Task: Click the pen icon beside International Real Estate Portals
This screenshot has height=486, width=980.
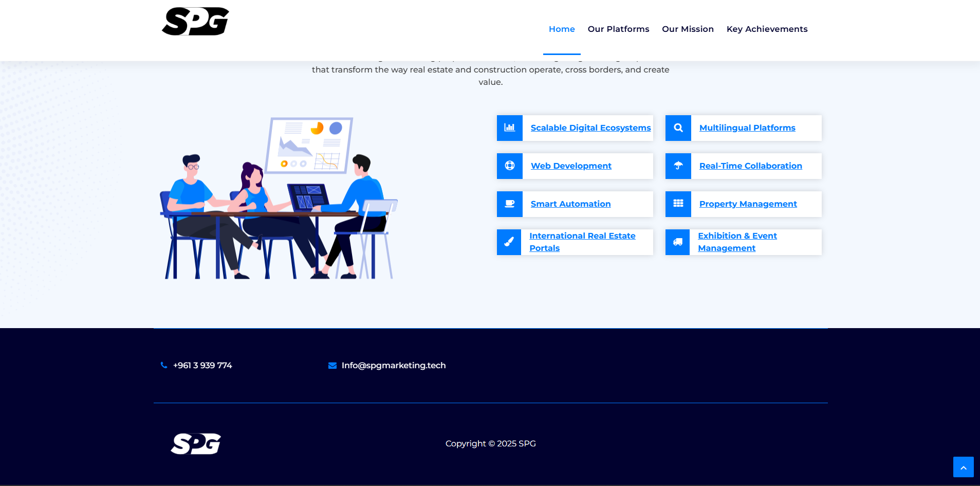Action: tap(509, 242)
